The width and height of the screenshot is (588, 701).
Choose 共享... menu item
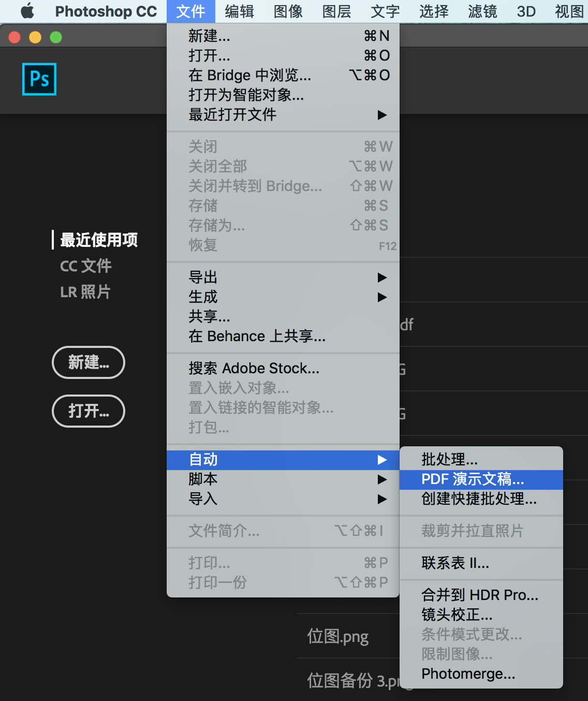click(x=283, y=317)
